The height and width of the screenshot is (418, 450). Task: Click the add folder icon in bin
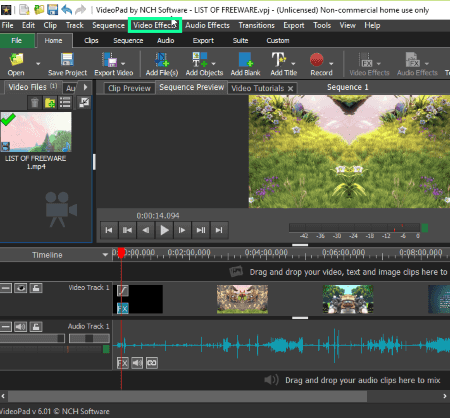coord(50,103)
